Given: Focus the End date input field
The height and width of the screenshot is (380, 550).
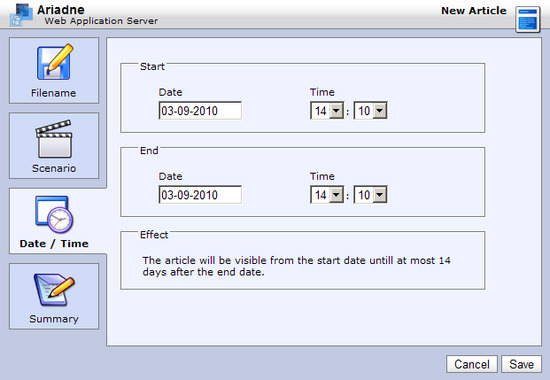Looking at the screenshot, I should (200, 195).
